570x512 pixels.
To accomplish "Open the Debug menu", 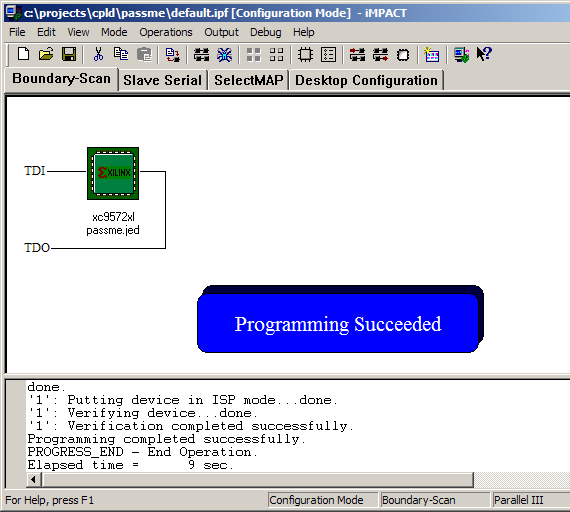I will coord(266,32).
